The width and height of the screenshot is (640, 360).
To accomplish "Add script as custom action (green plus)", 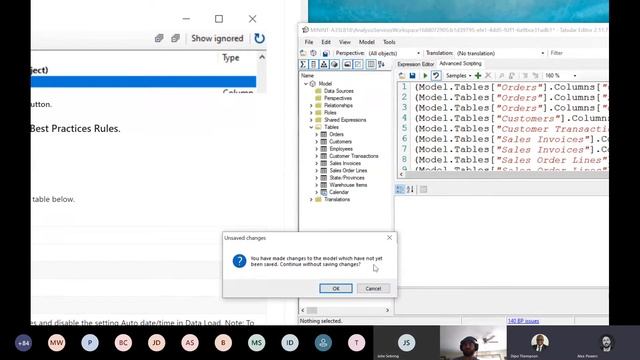I will (x=478, y=76).
